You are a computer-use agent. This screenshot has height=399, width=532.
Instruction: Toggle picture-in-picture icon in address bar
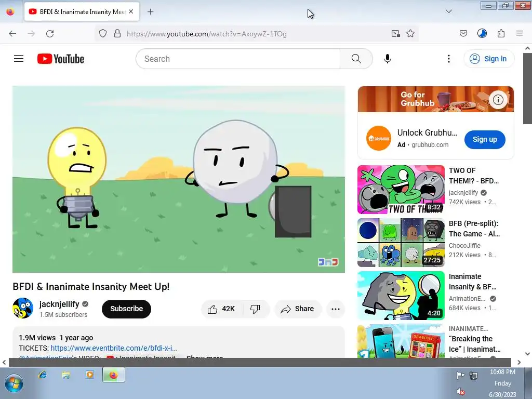395,34
